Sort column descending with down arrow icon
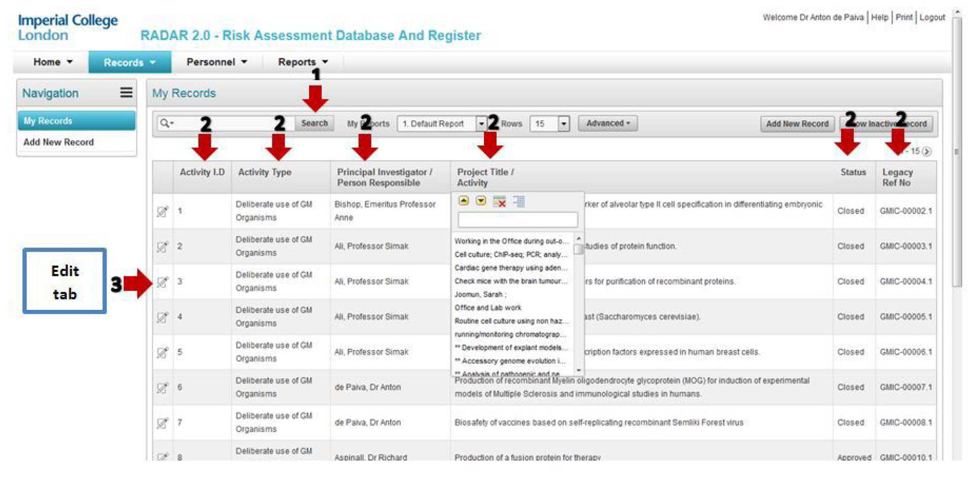 (481, 201)
